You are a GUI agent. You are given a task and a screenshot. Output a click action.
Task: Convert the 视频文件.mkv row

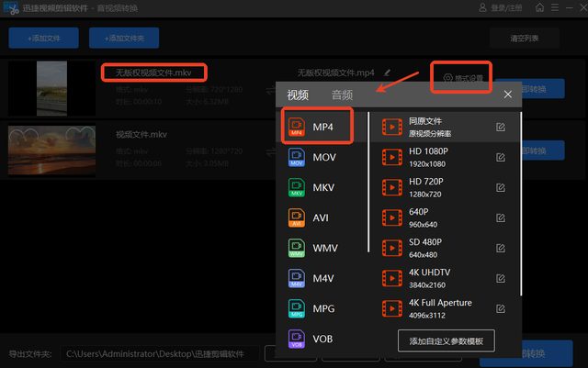[x=543, y=151]
